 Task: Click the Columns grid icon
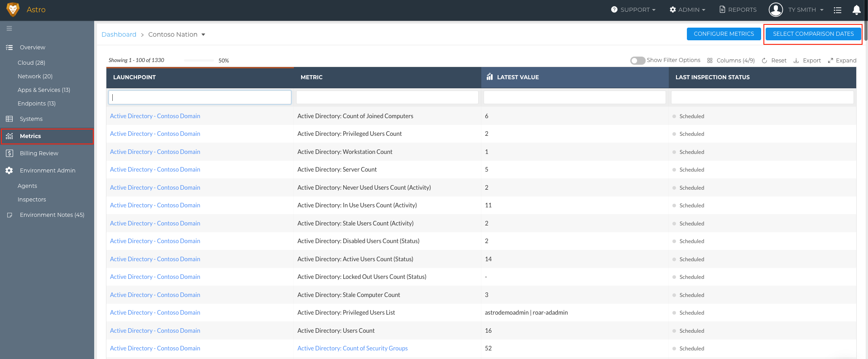tap(710, 60)
